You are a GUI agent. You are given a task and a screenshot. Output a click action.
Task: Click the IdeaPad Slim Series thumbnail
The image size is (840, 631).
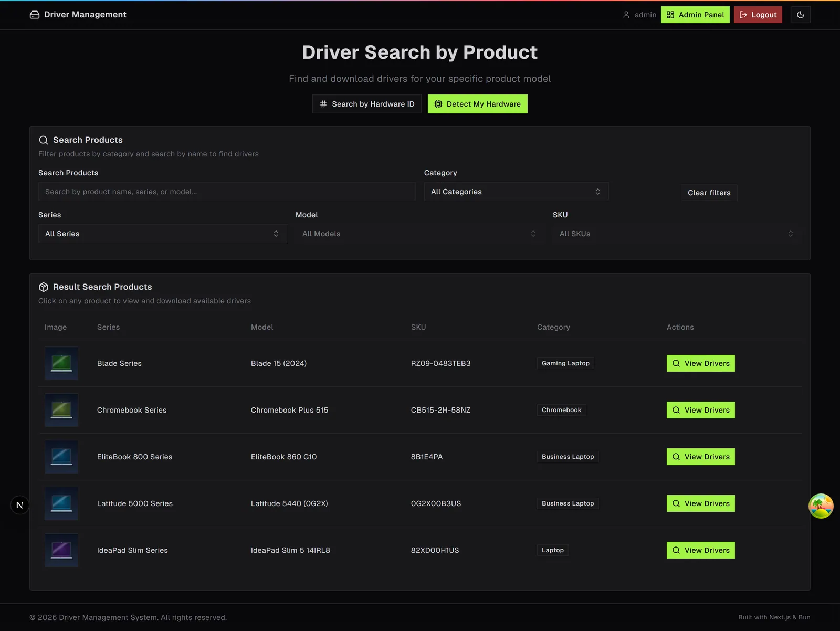[61, 550]
